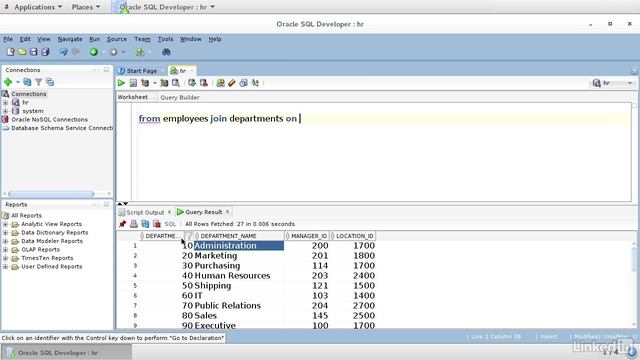Image resolution: width=640 pixels, height=360 pixels.
Task: Open the Navigate menu
Action: click(x=70, y=39)
